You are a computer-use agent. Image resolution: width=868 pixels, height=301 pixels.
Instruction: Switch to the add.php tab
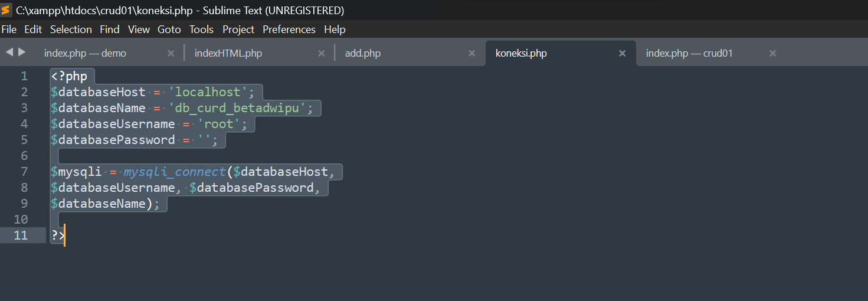363,53
